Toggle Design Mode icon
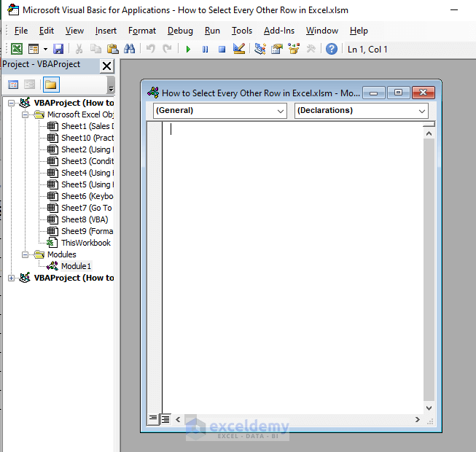Viewport: 476px width, 452px height. 239,49
